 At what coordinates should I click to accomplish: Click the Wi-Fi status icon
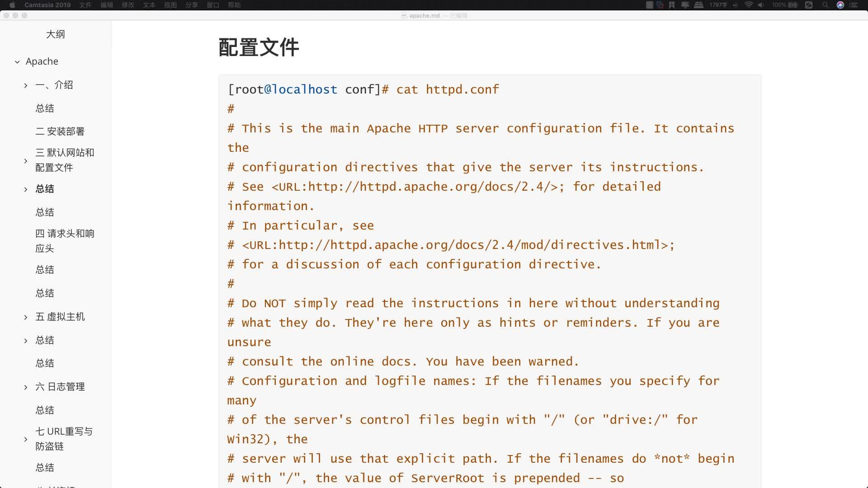point(749,5)
